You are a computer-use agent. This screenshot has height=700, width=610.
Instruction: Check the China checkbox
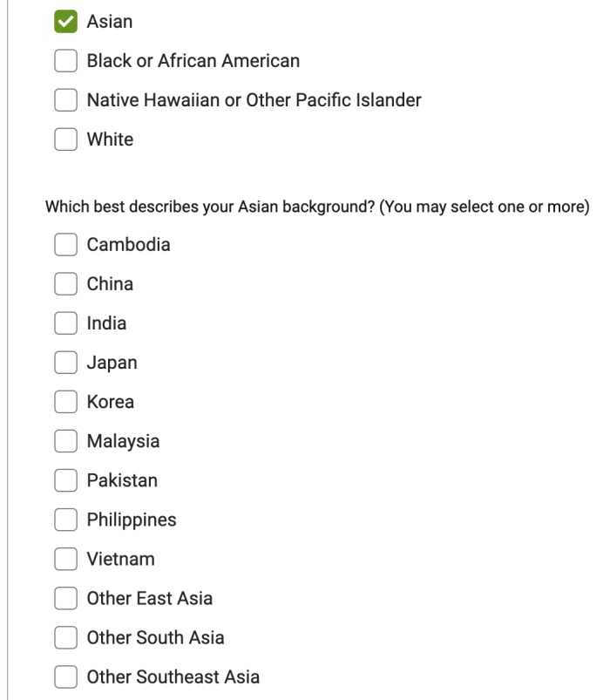65,283
